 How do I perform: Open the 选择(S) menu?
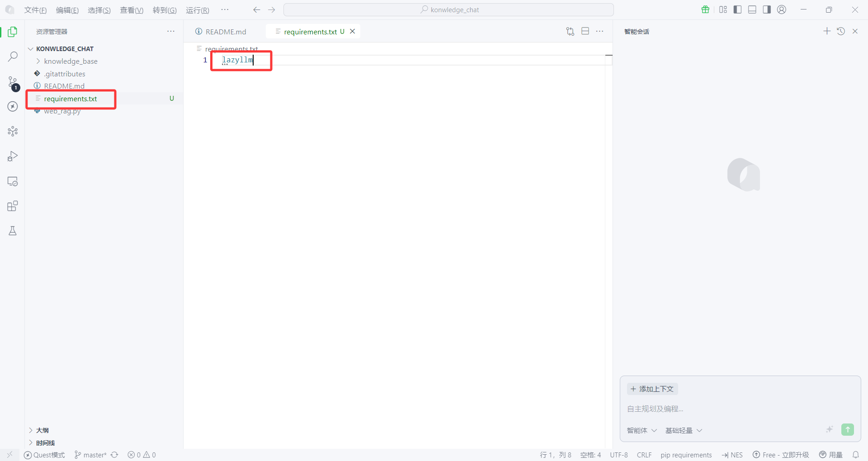tap(99, 10)
